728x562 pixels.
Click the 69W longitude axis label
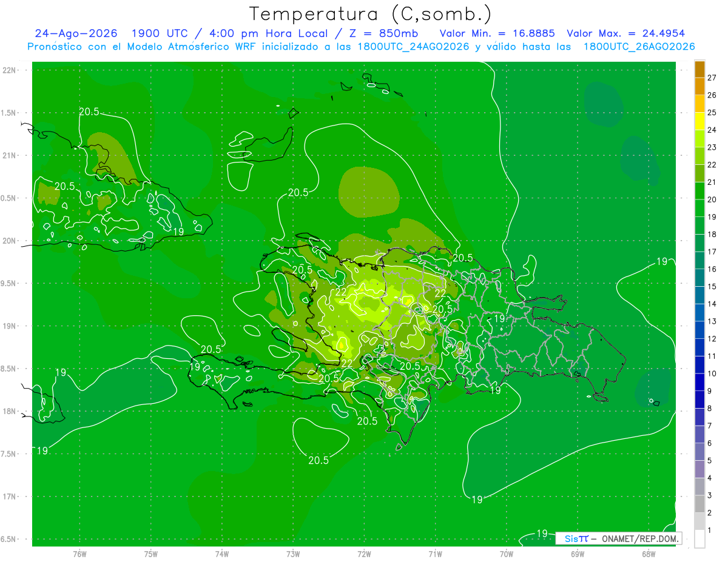(578, 554)
